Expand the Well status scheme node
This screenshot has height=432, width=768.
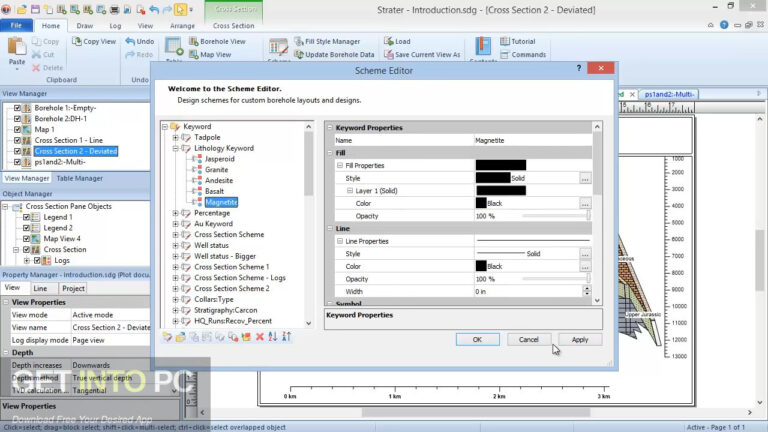175,245
